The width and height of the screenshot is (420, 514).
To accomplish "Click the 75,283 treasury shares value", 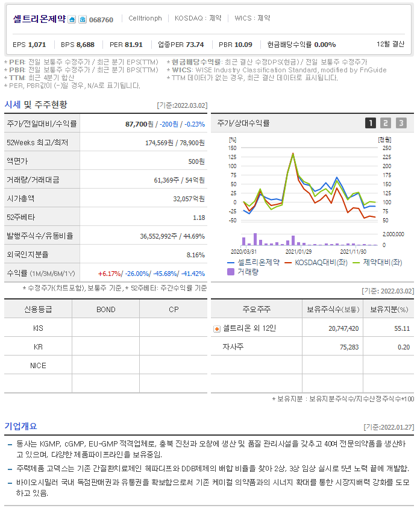I will 349,347.
